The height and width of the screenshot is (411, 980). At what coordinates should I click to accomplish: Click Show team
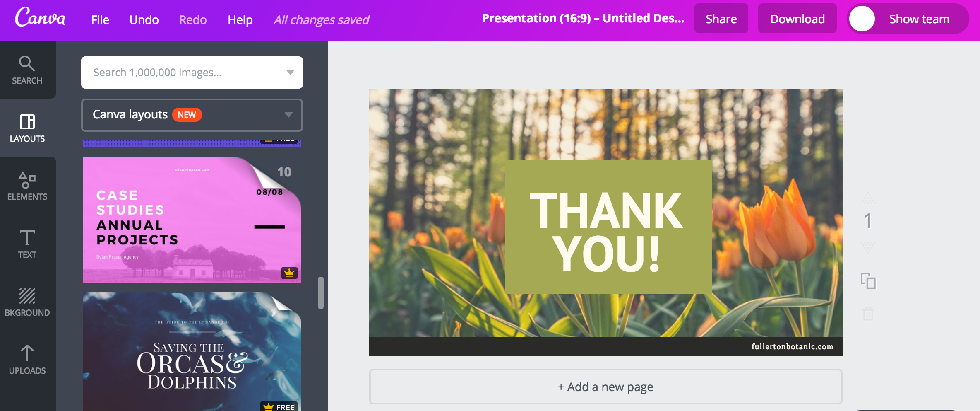pos(919,19)
